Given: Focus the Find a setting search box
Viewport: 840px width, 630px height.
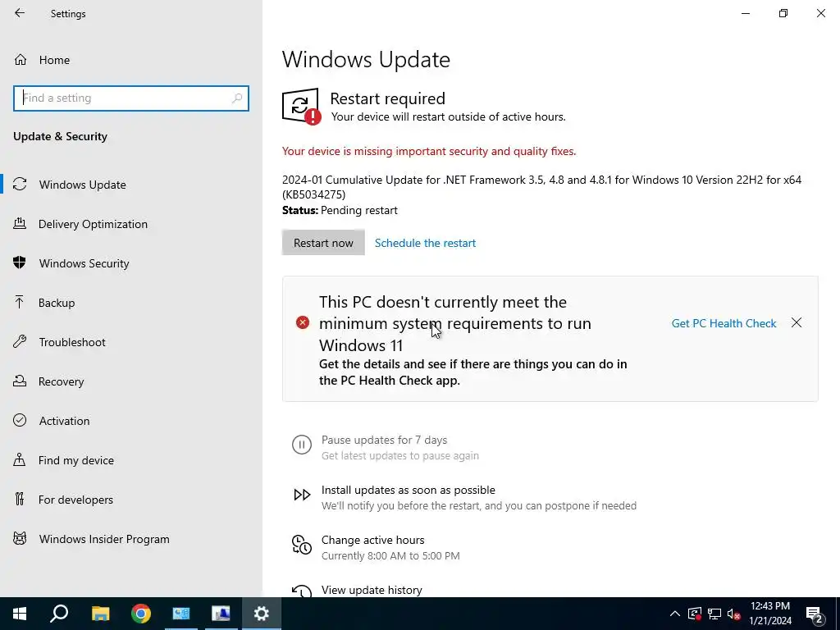Looking at the screenshot, I should click(130, 98).
